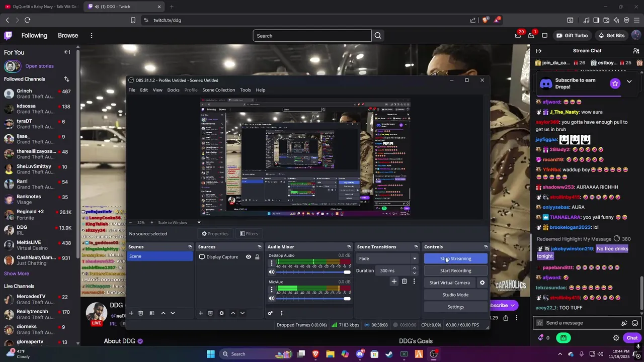This screenshot has height=362, width=644.
Task: Increase transition duration stepper
Action: (414, 268)
